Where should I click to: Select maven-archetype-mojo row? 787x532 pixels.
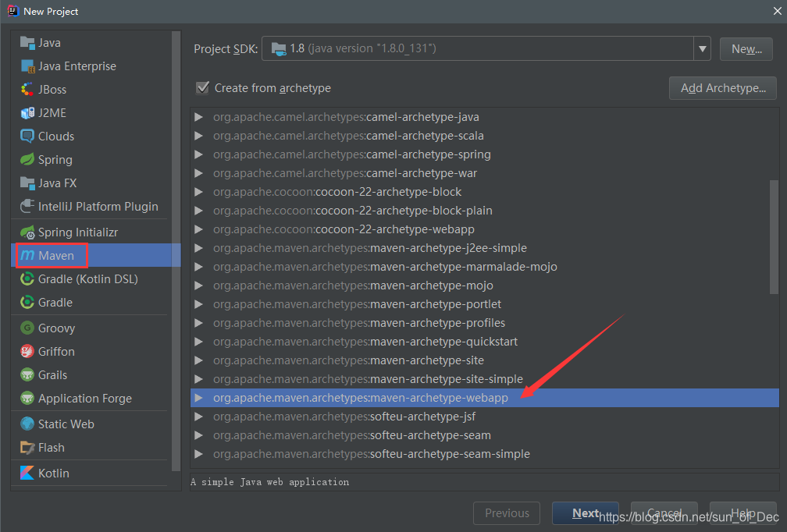click(x=485, y=286)
